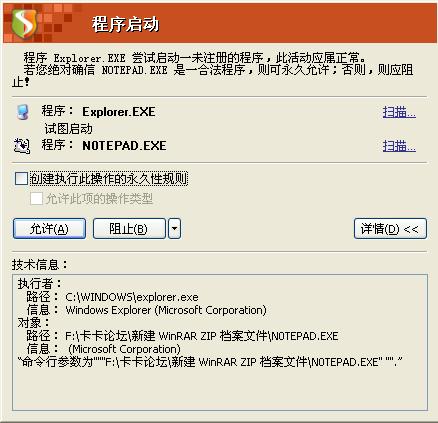
Task: Click the 程序启动 header title
Action: point(125,24)
